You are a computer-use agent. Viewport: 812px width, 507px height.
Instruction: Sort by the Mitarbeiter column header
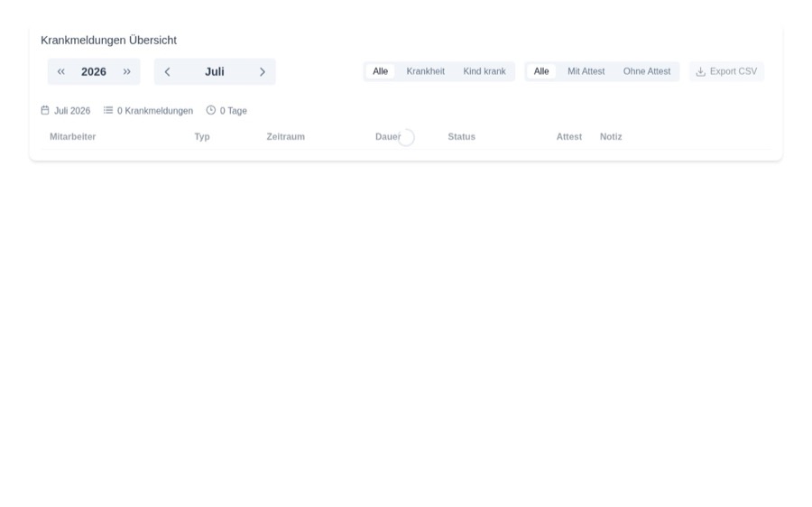pyautogui.click(x=72, y=137)
